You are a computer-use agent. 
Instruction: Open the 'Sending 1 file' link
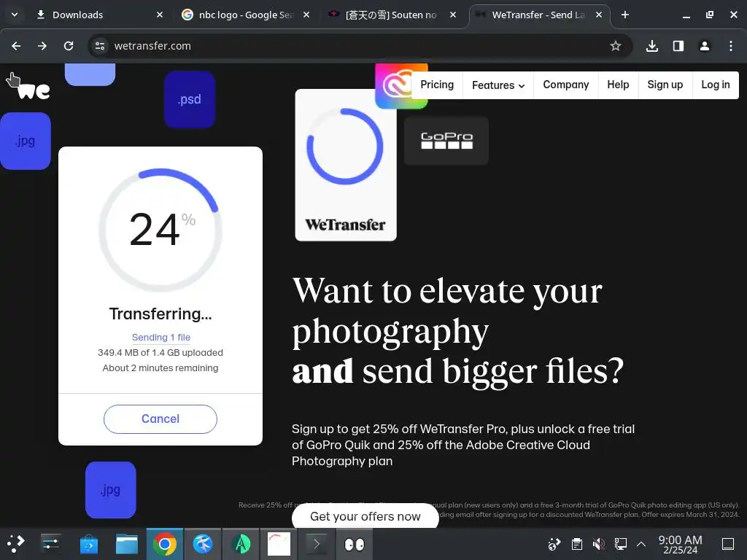161,337
